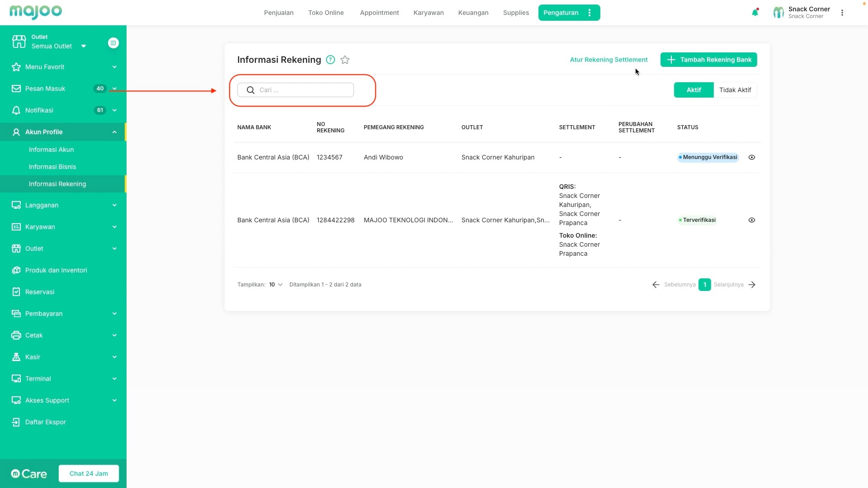
Task: Switch filter to Tidak Aktif
Action: click(735, 90)
